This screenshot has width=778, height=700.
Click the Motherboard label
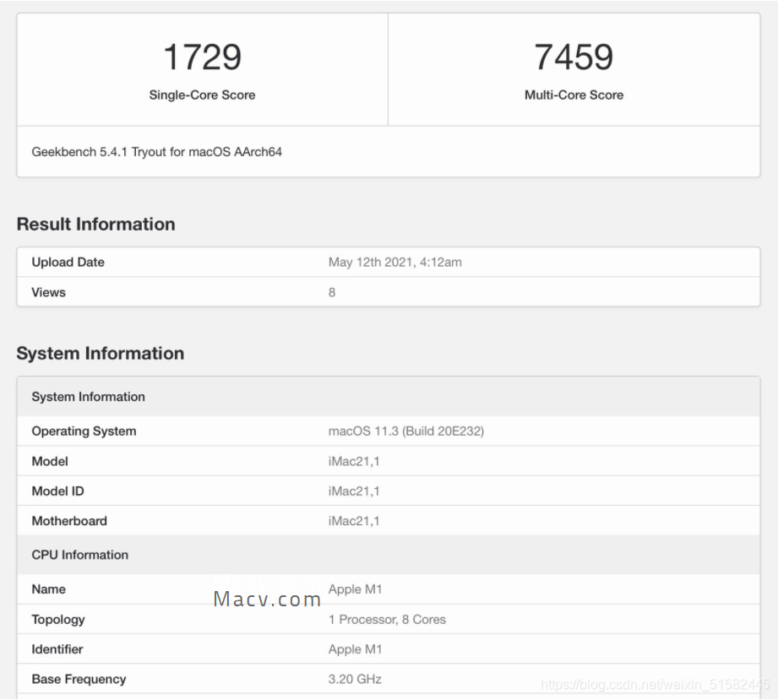[69, 521]
